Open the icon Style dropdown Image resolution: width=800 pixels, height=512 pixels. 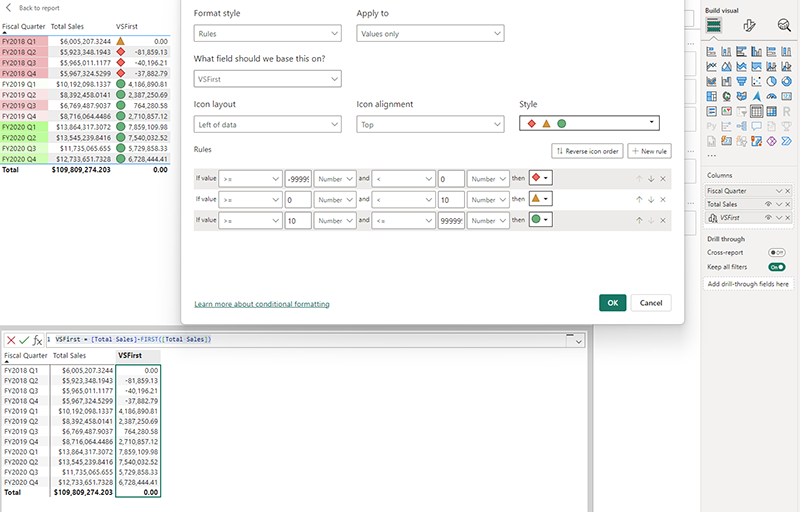pos(589,123)
